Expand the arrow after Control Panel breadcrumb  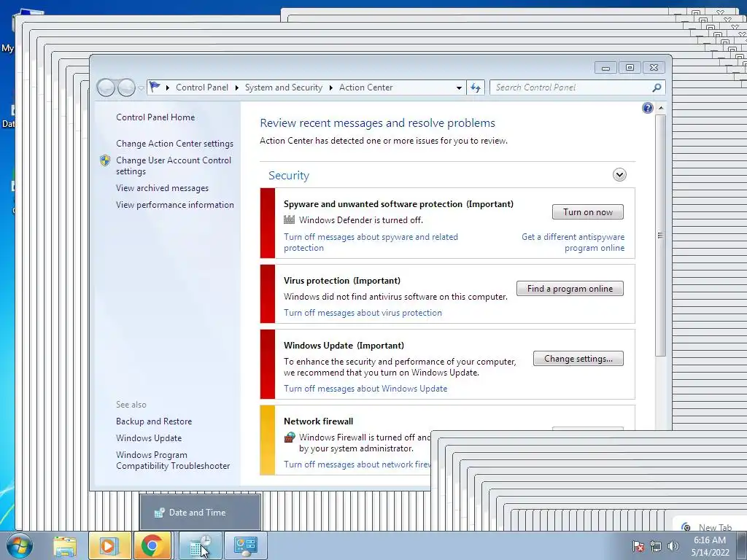237,87
